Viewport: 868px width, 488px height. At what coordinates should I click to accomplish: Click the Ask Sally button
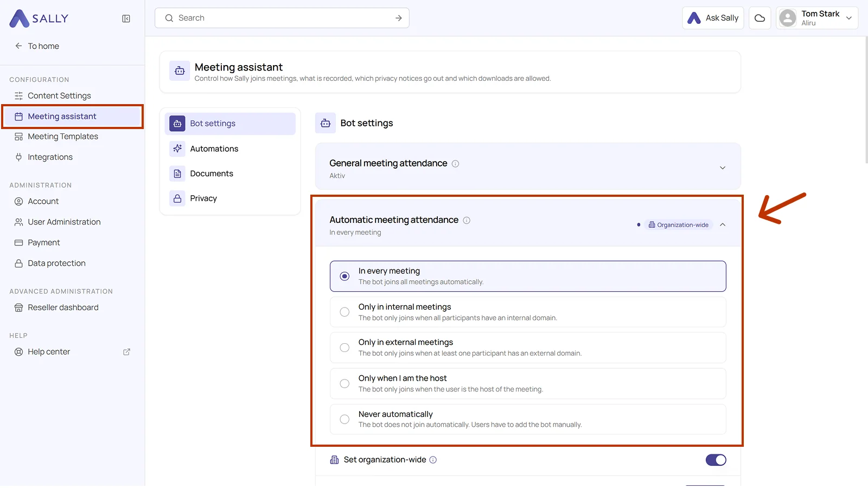pos(713,18)
